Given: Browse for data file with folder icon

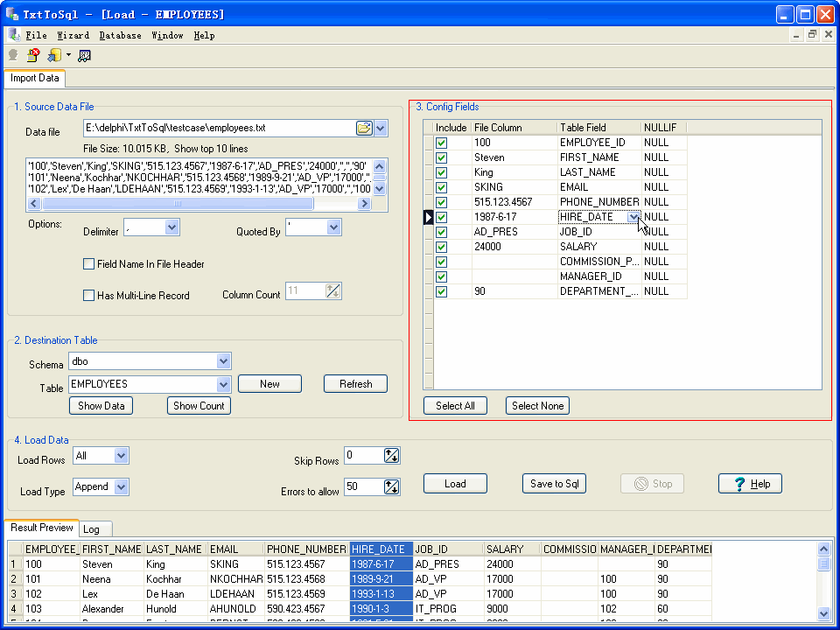Looking at the screenshot, I should (x=364, y=128).
